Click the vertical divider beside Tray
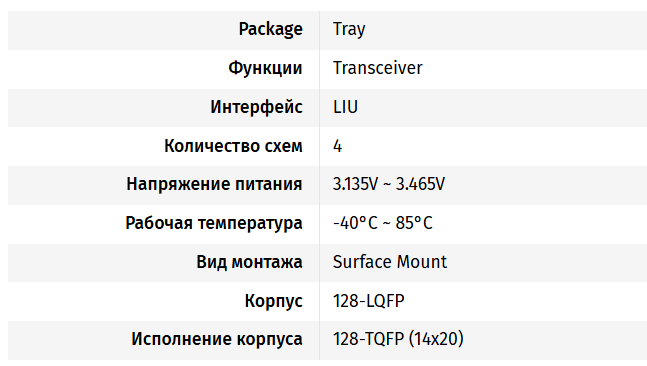Screen dimensions: 647x366 (x=319, y=31)
